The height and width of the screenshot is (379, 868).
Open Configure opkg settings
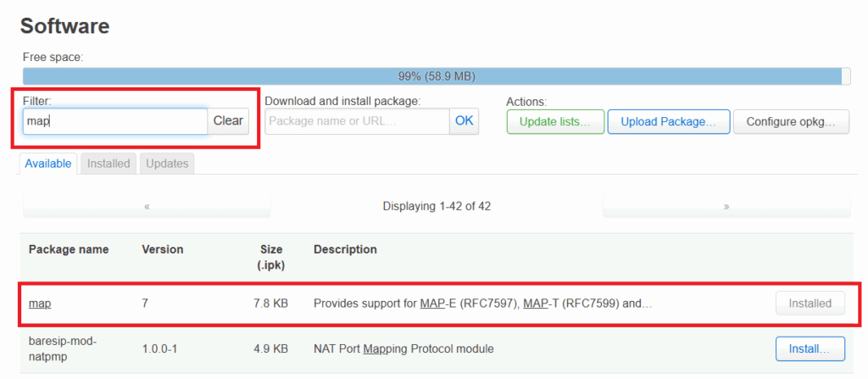[790, 121]
